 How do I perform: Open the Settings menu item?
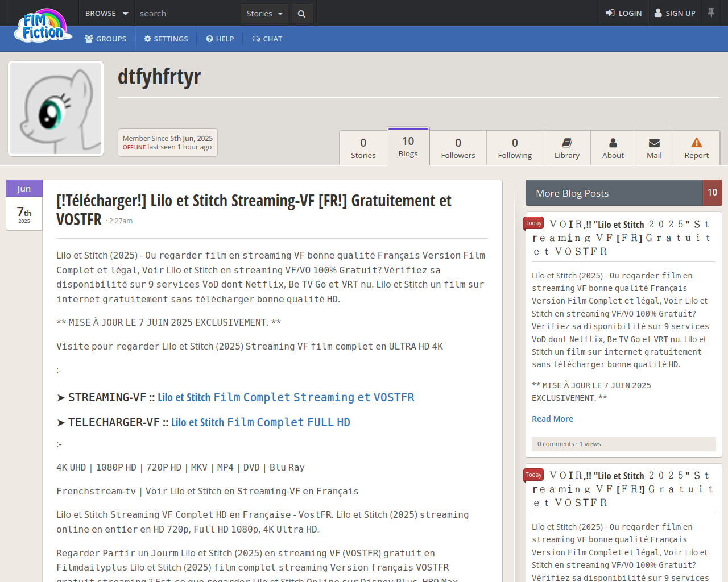tap(166, 39)
